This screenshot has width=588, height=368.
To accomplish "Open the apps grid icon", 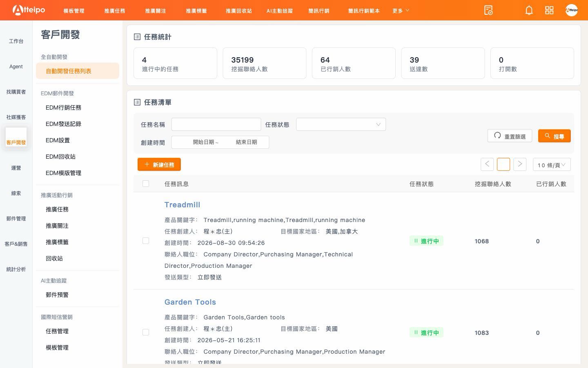I will (x=549, y=10).
